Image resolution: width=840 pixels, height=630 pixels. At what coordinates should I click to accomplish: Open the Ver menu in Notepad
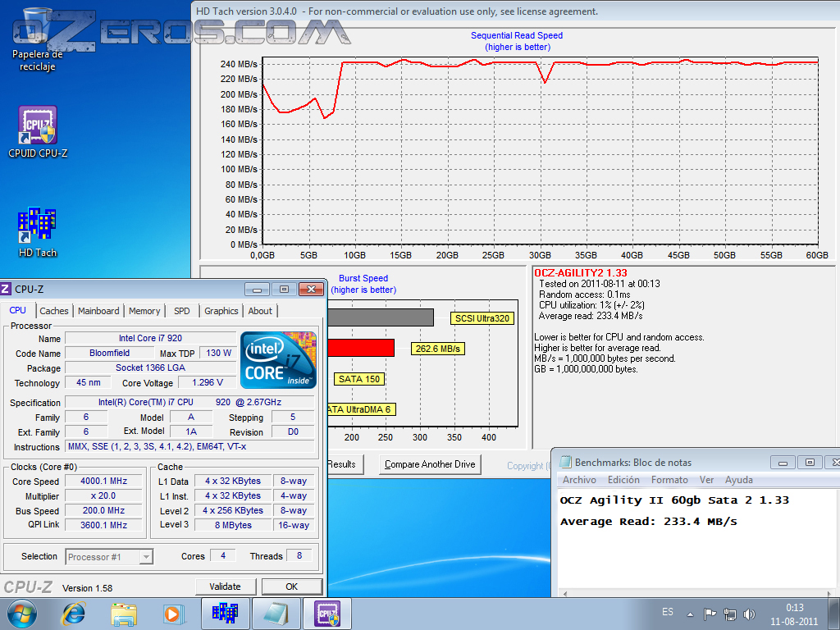point(706,480)
